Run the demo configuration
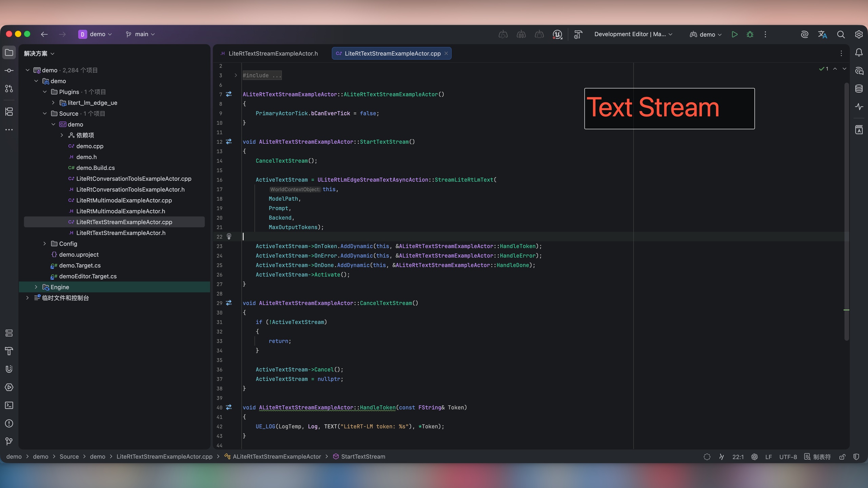 [734, 34]
